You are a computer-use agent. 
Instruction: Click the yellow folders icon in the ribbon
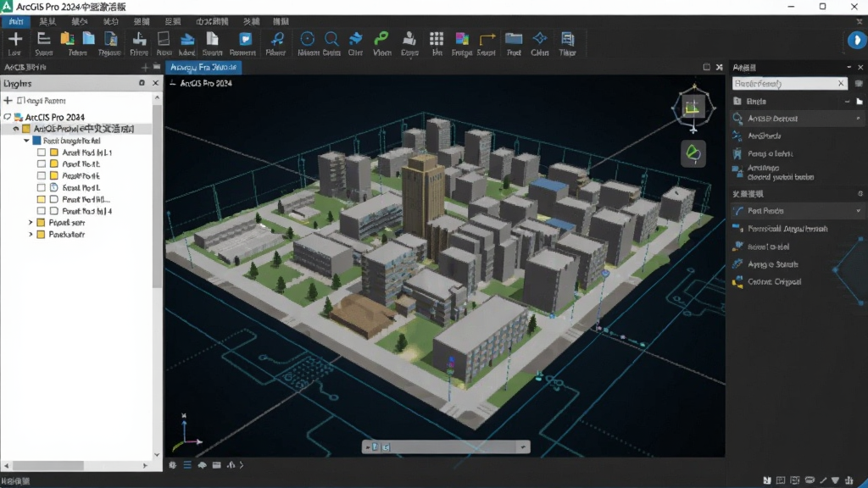(x=67, y=39)
